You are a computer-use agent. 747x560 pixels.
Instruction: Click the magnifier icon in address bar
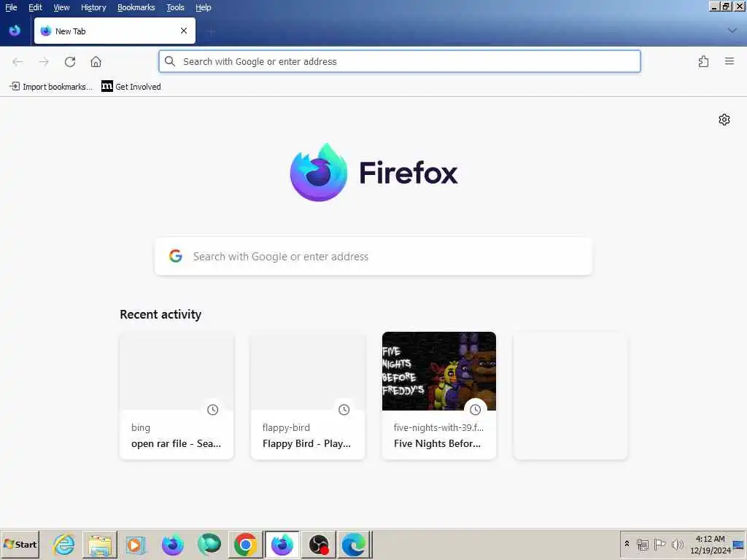tap(170, 61)
